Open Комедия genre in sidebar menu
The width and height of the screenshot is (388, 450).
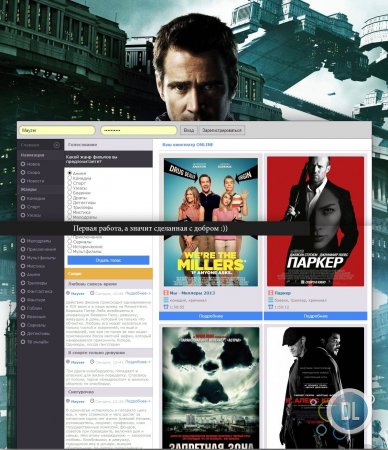(x=36, y=198)
